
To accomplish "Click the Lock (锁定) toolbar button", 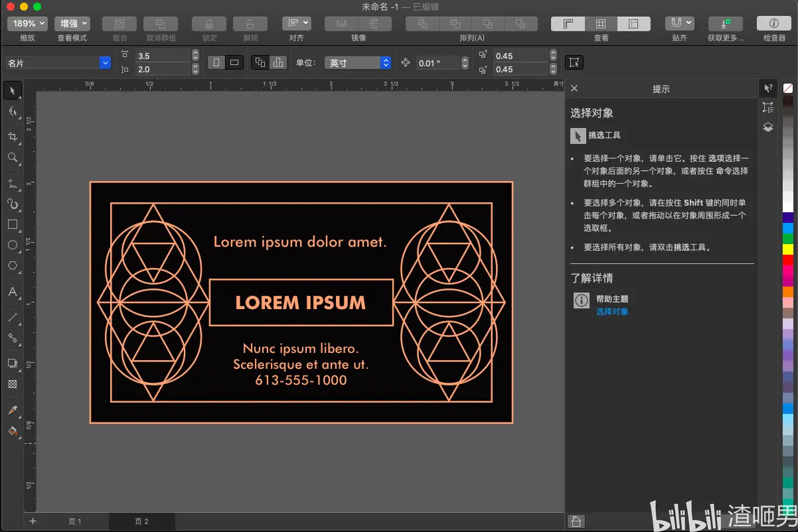I will pos(209,23).
